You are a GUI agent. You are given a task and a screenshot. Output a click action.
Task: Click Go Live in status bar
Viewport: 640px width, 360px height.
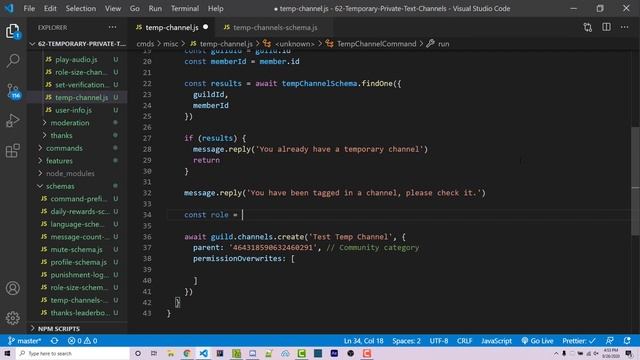click(x=537, y=341)
